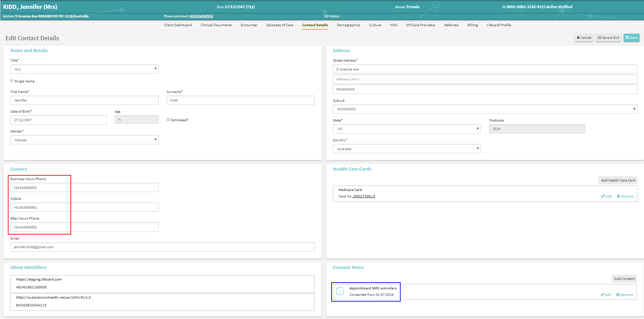Remove the Appointment SMS reminders consent
Screen dimensions: 644x319
coord(625,295)
